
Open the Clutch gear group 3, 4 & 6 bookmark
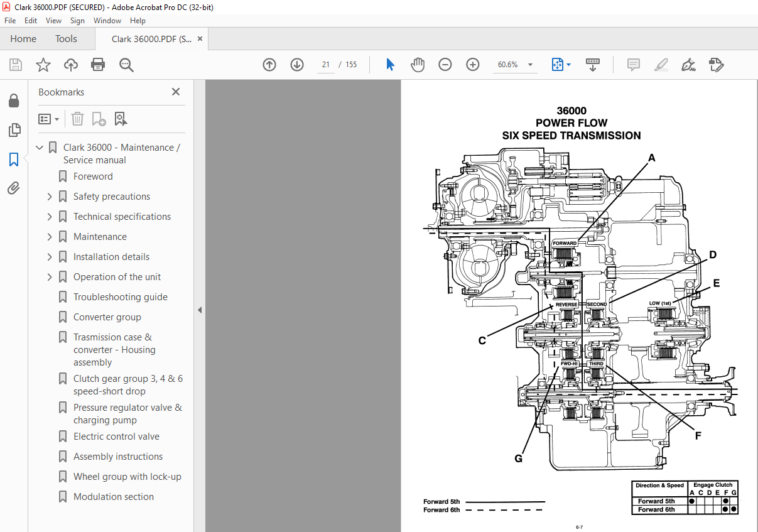point(128,385)
